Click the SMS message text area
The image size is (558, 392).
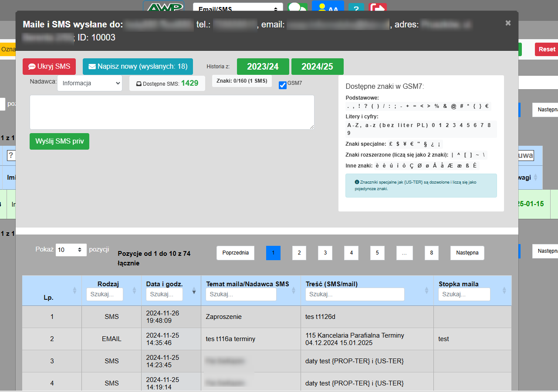172,112
